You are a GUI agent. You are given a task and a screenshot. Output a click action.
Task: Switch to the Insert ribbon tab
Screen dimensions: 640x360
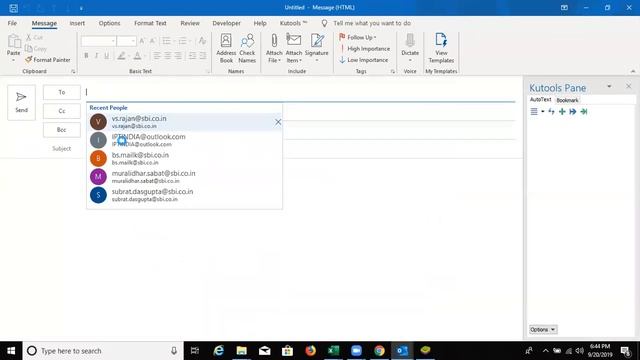coord(77,23)
